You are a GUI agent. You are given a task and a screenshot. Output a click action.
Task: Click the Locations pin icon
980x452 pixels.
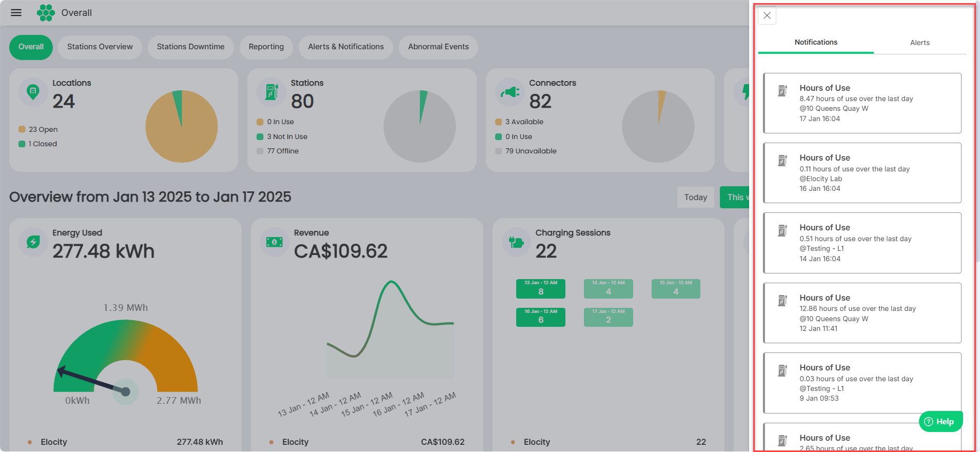click(x=33, y=92)
